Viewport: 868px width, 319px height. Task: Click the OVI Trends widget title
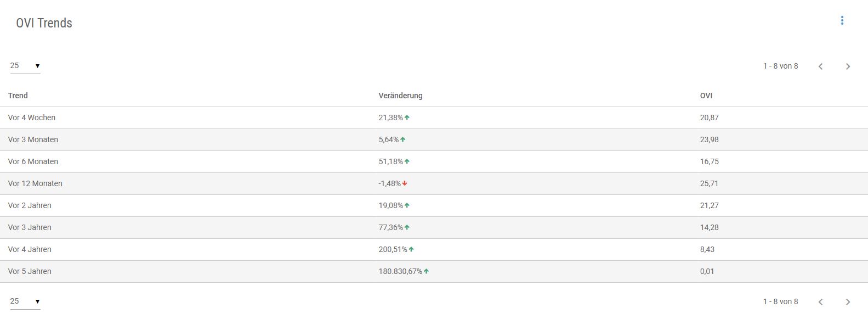coord(44,23)
